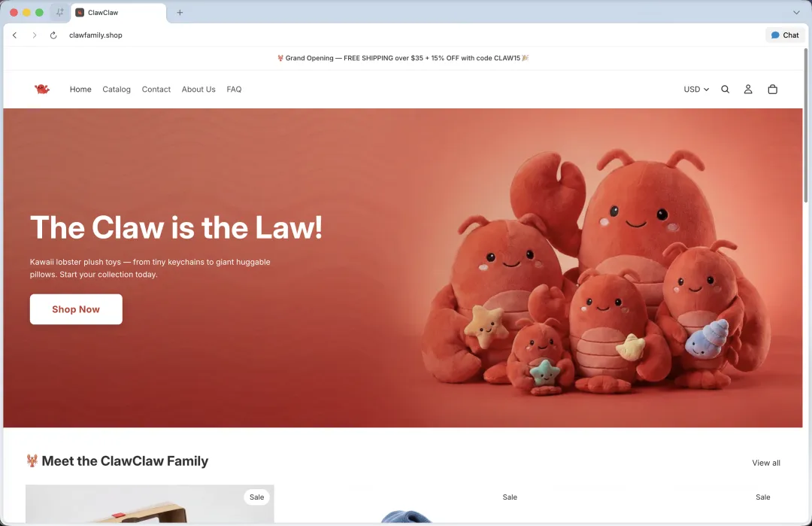Expand the tab list chevron at top right
Screen dimensions: 812x526
click(x=796, y=13)
